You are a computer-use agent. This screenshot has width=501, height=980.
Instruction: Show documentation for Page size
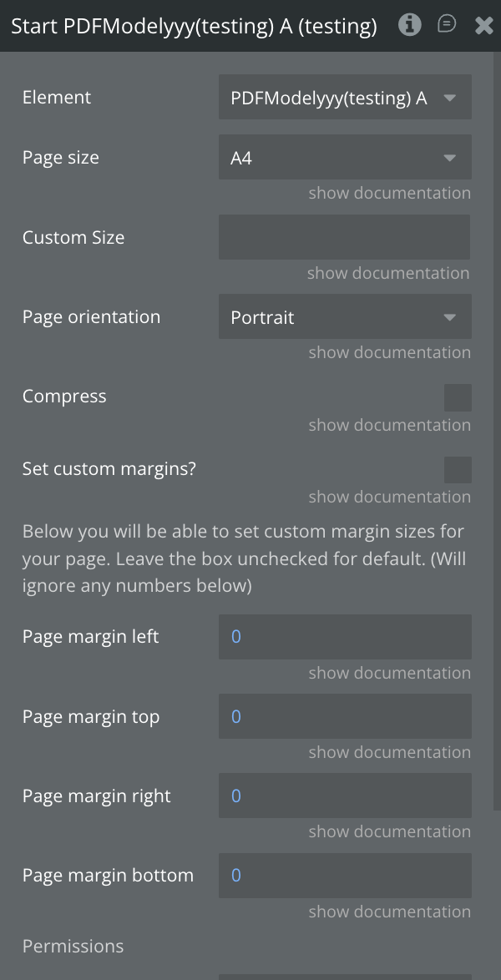389,194
